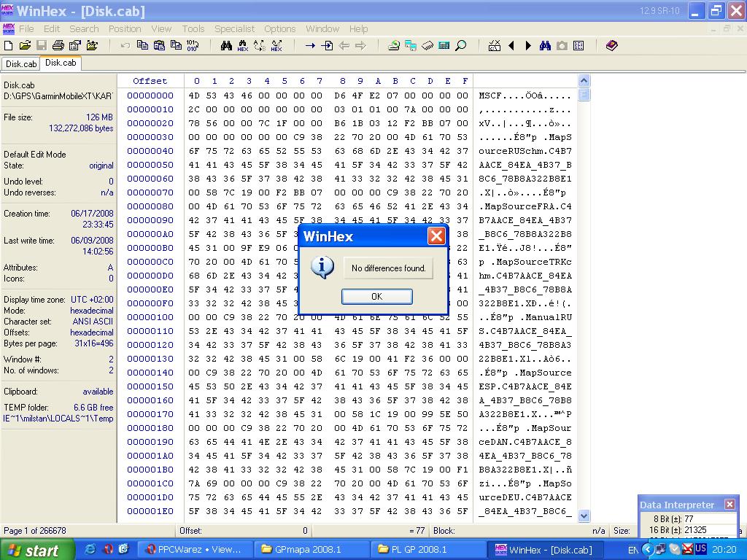This screenshot has height=560, width=747.
Task: Click the magnifier Analyze icon
Action: [461, 45]
